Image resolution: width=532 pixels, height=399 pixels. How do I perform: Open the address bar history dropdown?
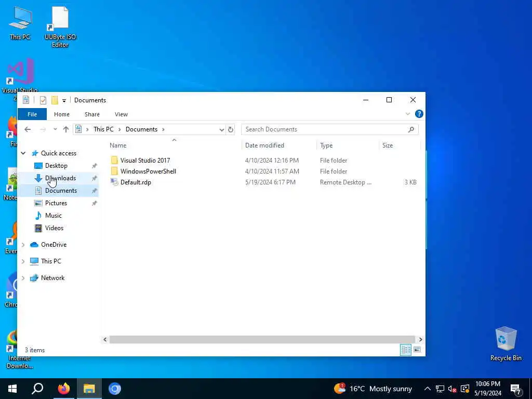point(221,129)
